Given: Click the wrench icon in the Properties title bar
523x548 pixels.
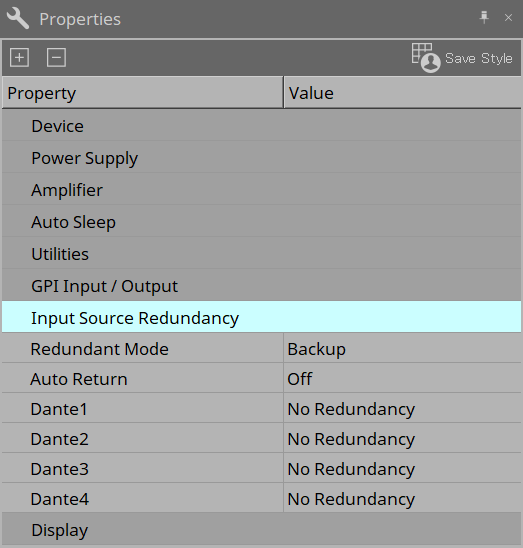Looking at the screenshot, I should pyautogui.click(x=18, y=18).
